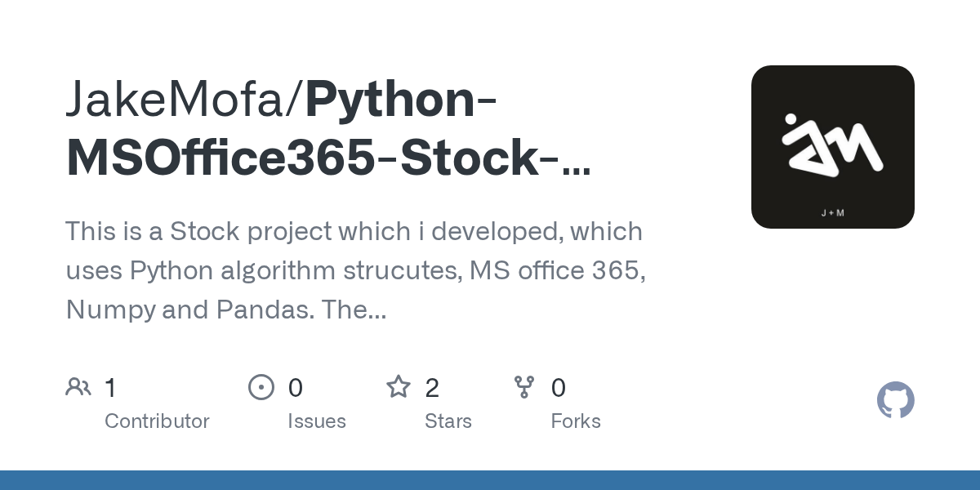Click the Stars star icon
Viewport: 980px width, 490px height.
pyautogui.click(x=399, y=386)
